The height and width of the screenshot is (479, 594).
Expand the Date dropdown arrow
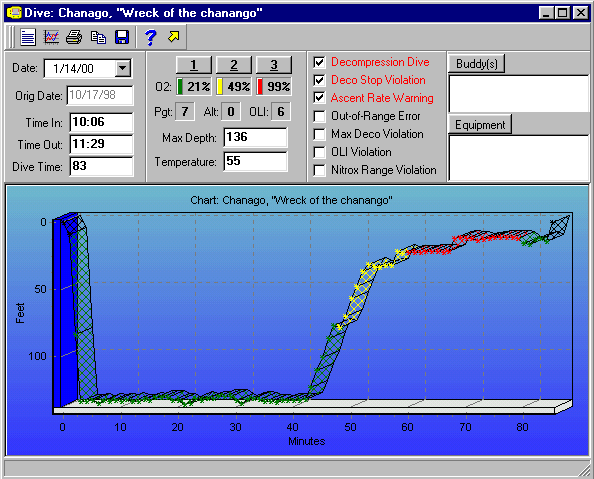tap(123, 69)
